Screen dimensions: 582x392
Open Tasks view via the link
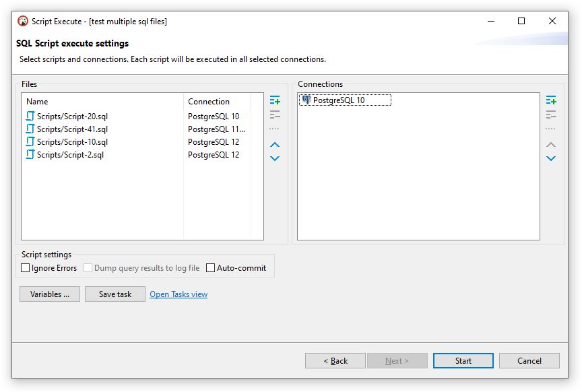tap(178, 294)
